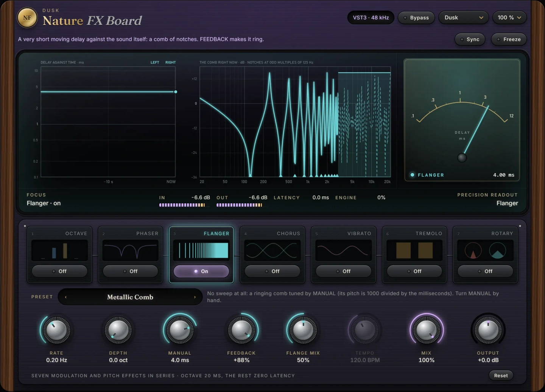Select the Rotary speaker thumbnail
The image size is (545, 392).
486,250
